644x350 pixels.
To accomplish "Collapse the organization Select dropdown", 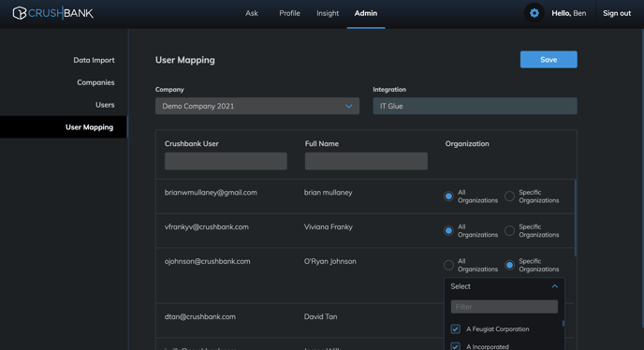I will [505, 286].
